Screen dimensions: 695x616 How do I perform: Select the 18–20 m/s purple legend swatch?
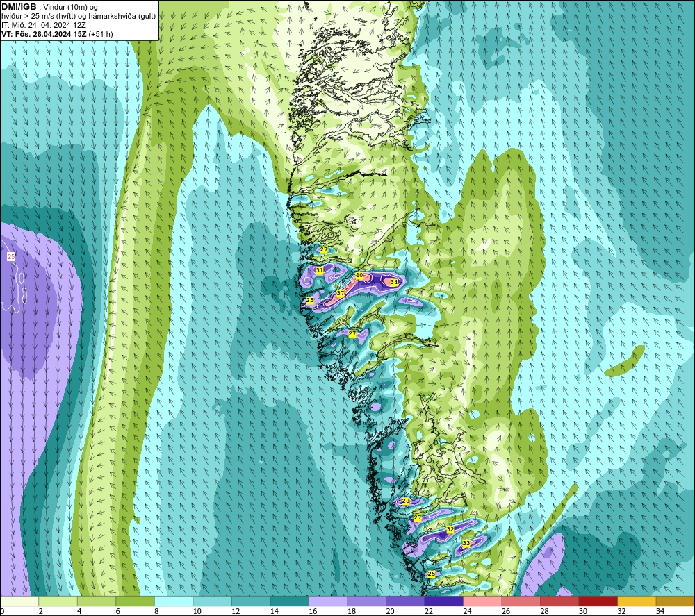[x=366, y=601]
